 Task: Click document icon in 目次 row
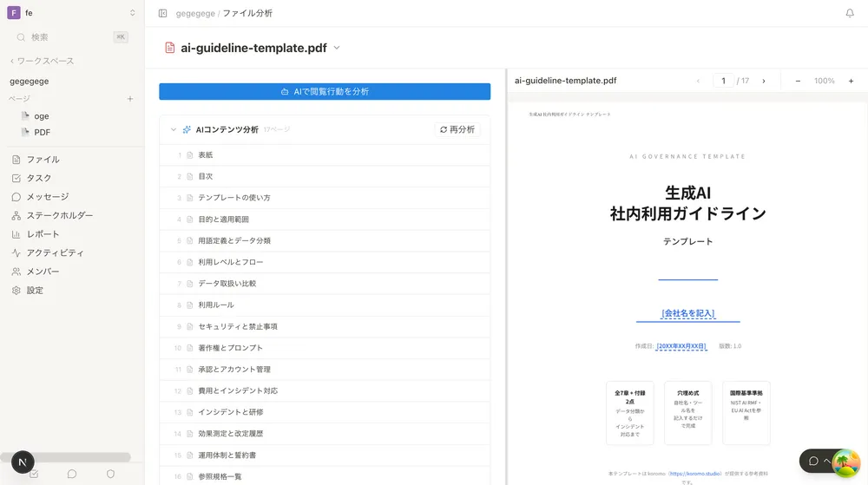pyautogui.click(x=190, y=176)
